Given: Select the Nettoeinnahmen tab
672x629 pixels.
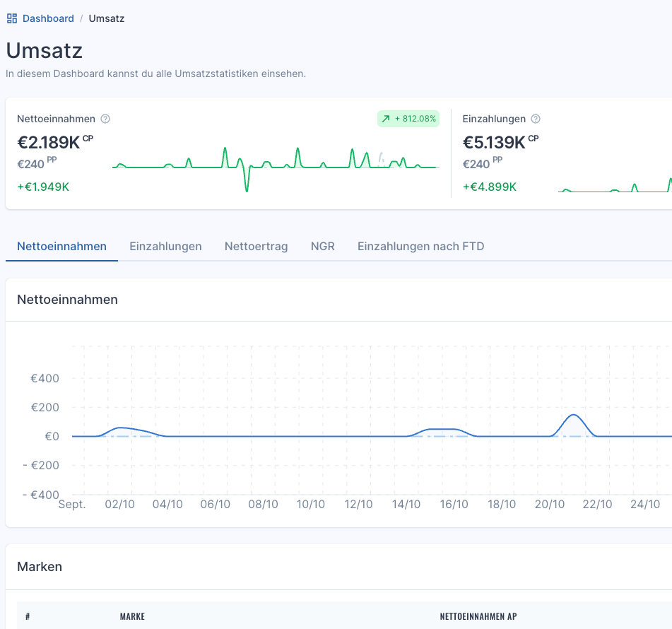Looking at the screenshot, I should [x=61, y=246].
